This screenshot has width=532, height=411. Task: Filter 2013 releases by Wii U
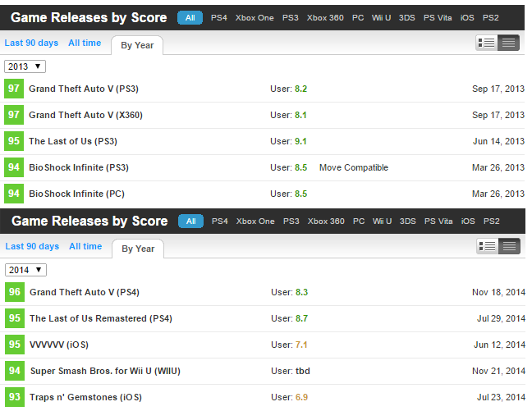[x=382, y=17]
